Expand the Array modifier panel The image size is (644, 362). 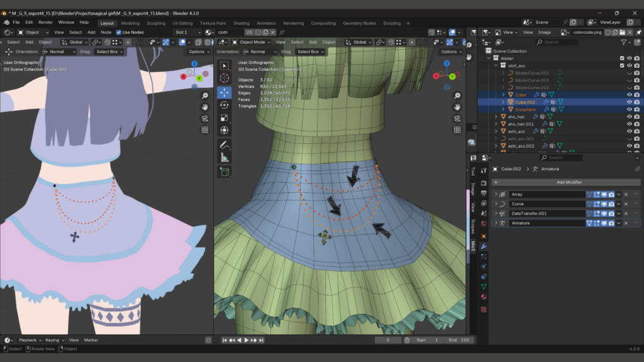[496, 194]
